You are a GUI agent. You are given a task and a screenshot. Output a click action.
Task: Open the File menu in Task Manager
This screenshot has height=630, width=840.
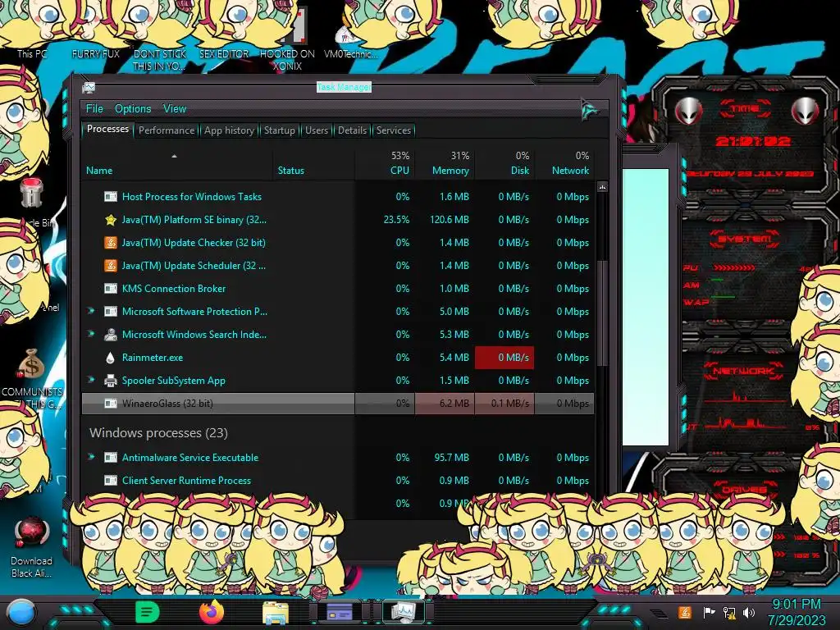94,109
